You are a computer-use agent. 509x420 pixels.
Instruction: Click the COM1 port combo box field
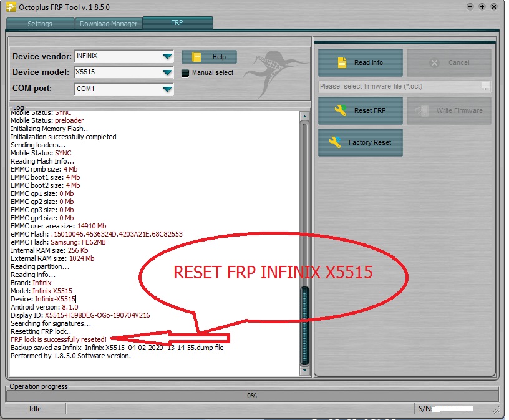124,89
